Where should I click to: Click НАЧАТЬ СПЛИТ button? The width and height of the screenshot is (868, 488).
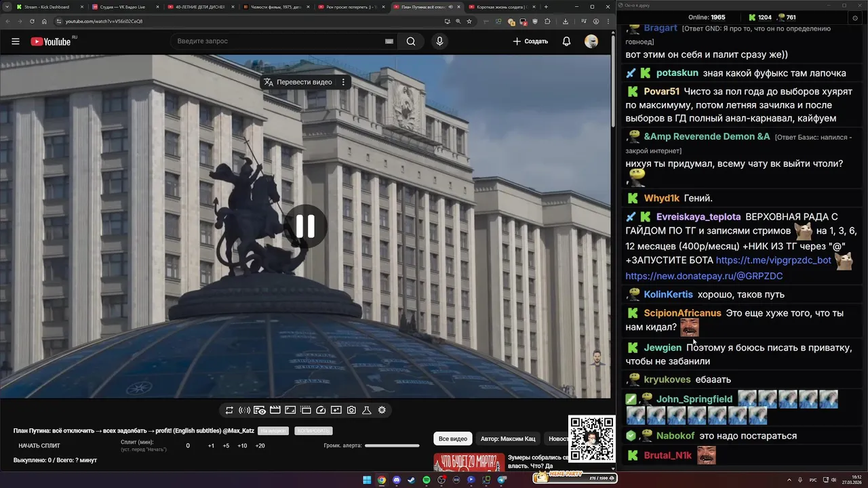[x=39, y=446]
